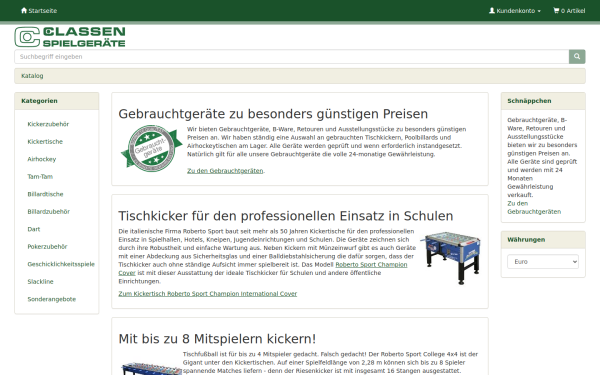
Task: Click heading 'Gebrauchtgeräte zu besonders günstigen Preisen'
Action: coord(273,114)
